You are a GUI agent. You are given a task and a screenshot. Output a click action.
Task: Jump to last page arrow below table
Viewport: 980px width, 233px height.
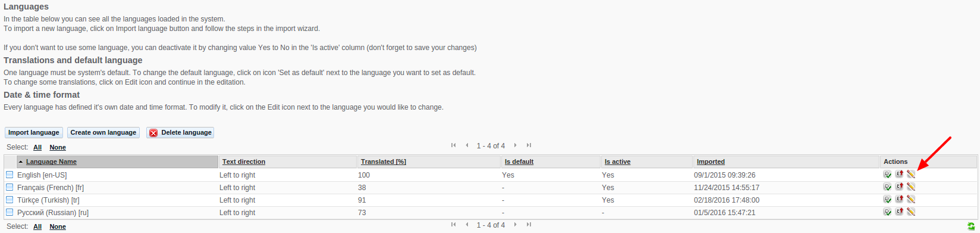click(529, 225)
